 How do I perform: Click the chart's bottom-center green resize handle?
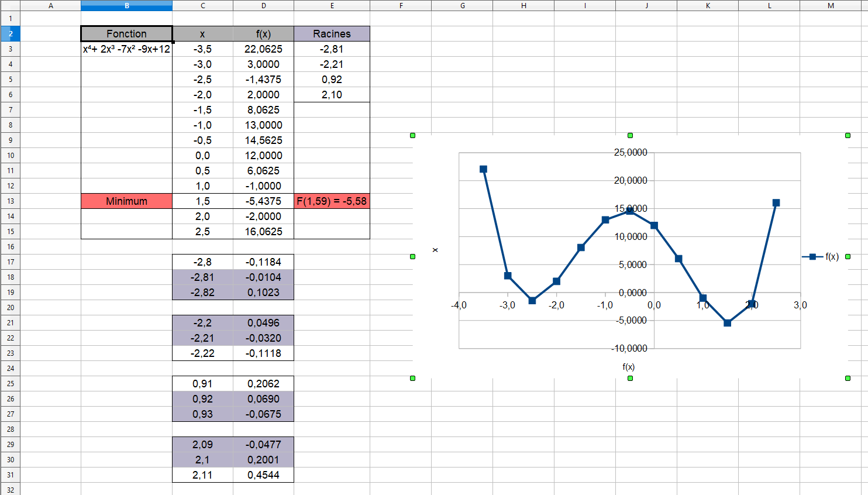click(x=630, y=379)
